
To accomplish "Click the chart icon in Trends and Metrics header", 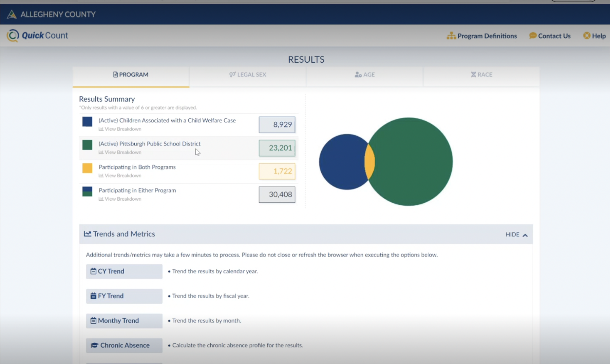I will click(88, 234).
